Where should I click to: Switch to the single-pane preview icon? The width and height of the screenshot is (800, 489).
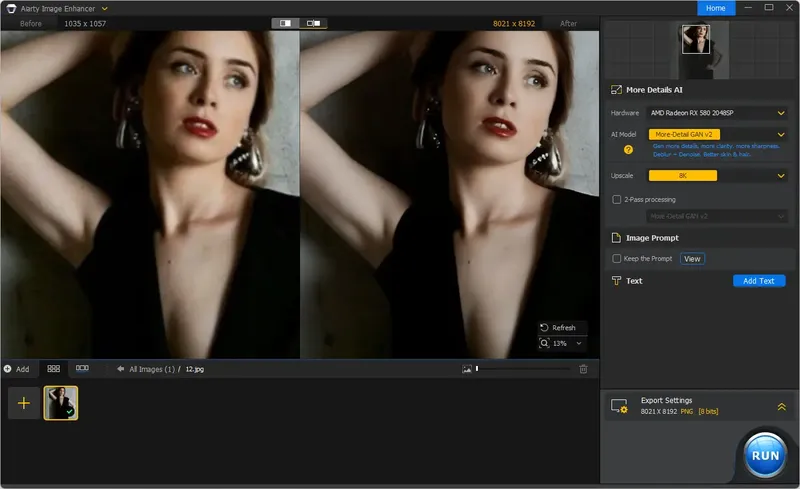[285, 22]
